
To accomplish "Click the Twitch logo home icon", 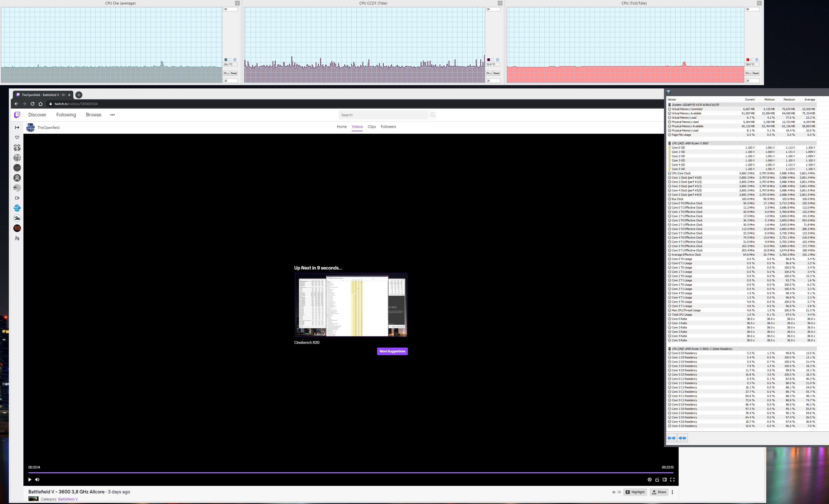I will coord(17,115).
